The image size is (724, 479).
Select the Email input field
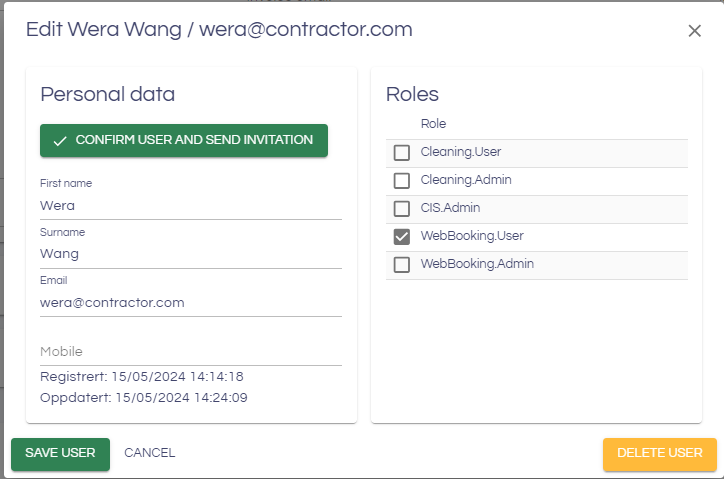coord(190,302)
